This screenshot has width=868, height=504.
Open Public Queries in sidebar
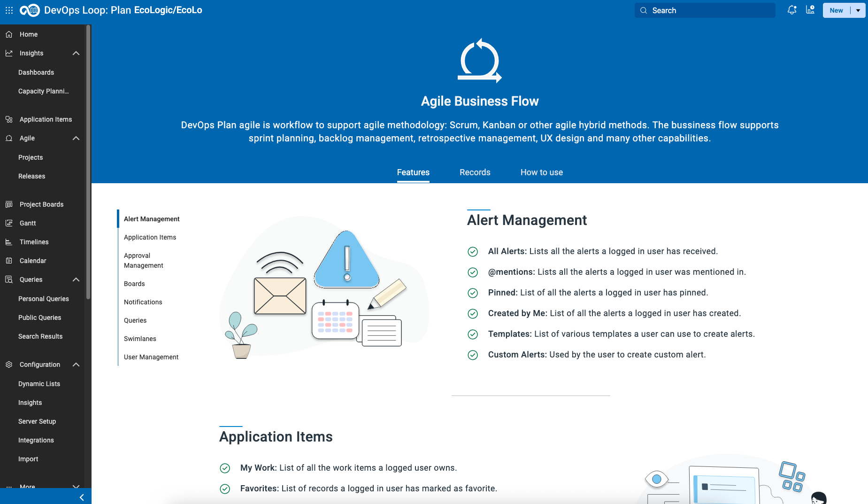[40, 318]
